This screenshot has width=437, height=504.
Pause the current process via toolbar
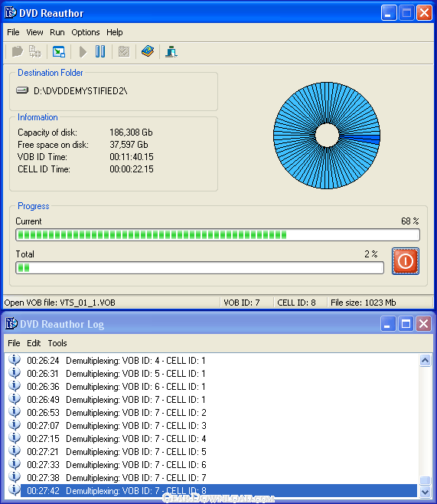(100, 51)
